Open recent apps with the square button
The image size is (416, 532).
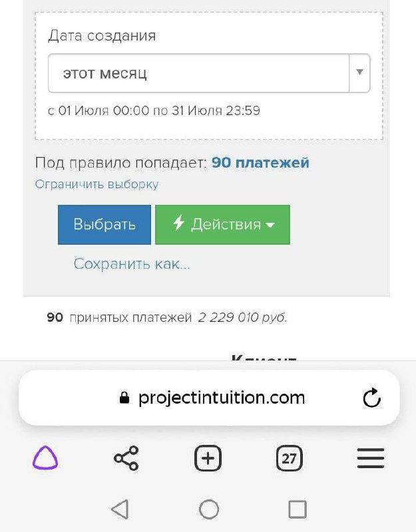pos(298,509)
